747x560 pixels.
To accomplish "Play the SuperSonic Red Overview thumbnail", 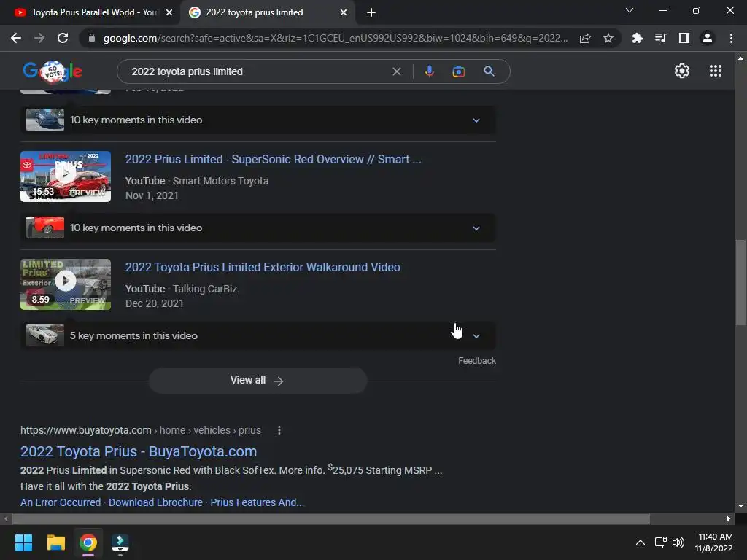I will point(66,176).
